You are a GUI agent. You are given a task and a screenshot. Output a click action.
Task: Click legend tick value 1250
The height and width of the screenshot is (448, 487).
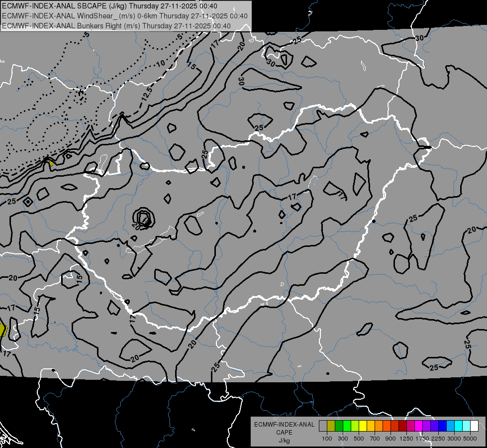tap(406, 439)
